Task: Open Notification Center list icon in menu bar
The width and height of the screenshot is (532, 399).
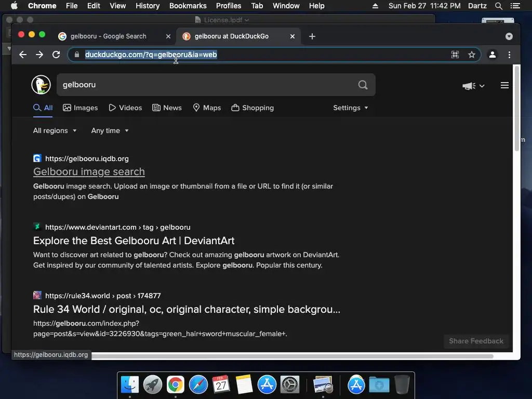Action: click(515, 6)
